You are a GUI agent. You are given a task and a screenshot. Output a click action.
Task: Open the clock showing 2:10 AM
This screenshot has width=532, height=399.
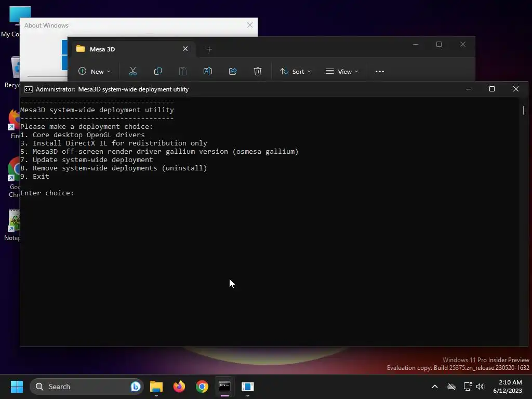[508, 387]
